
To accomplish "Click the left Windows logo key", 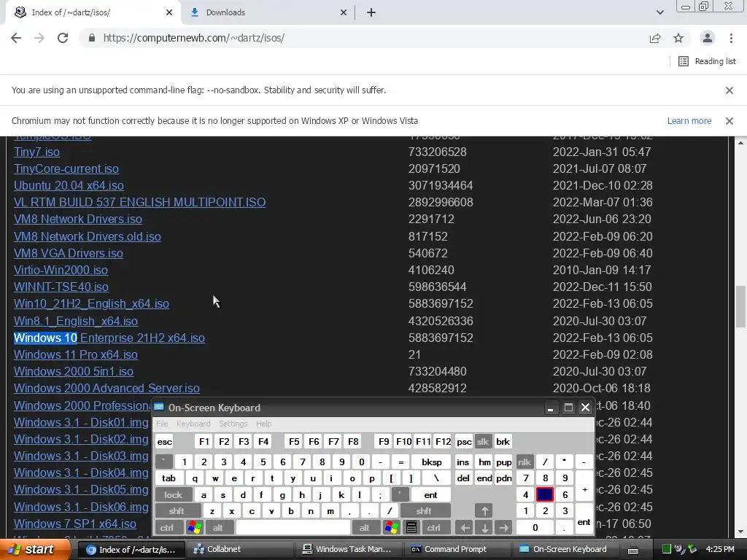I will click(x=195, y=528).
